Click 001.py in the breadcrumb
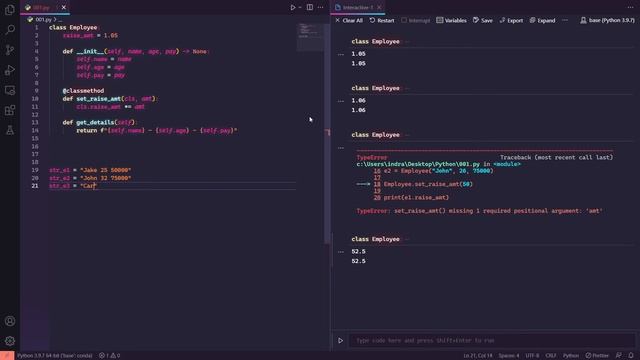Viewport: 640px width, 360px height. [43, 19]
